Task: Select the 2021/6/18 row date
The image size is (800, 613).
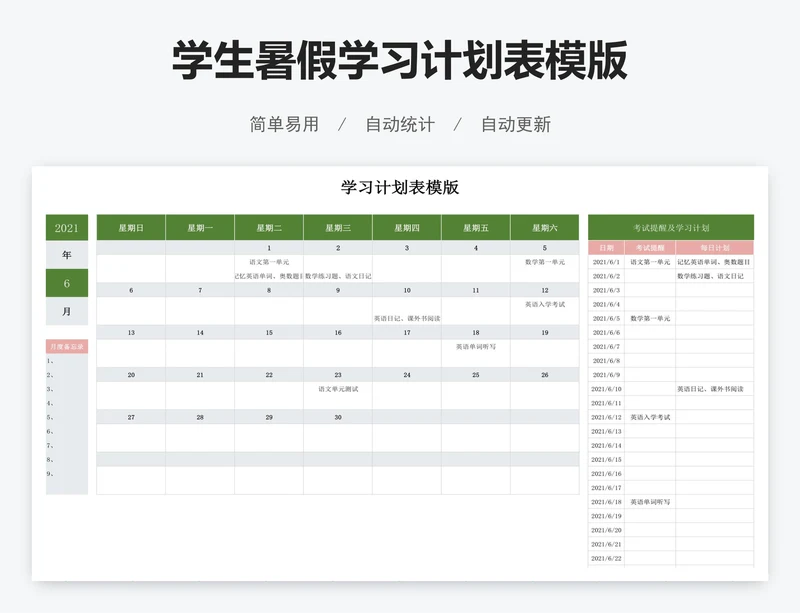Action: pyautogui.click(x=606, y=502)
